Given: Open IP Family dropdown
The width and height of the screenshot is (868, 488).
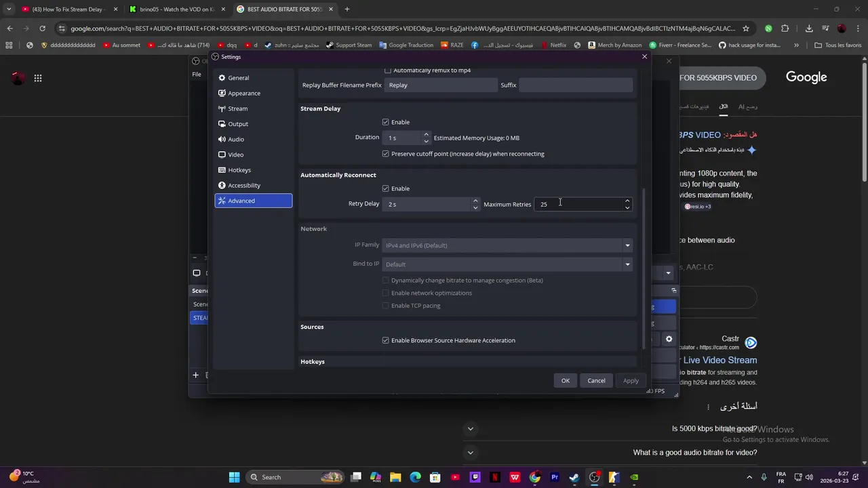Looking at the screenshot, I should click(x=507, y=245).
